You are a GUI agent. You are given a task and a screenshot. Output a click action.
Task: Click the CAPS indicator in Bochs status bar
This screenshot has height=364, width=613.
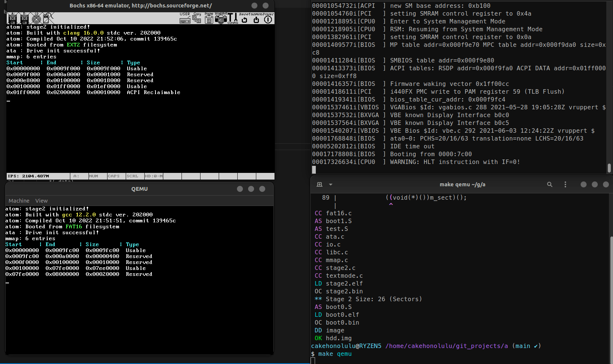click(x=114, y=176)
